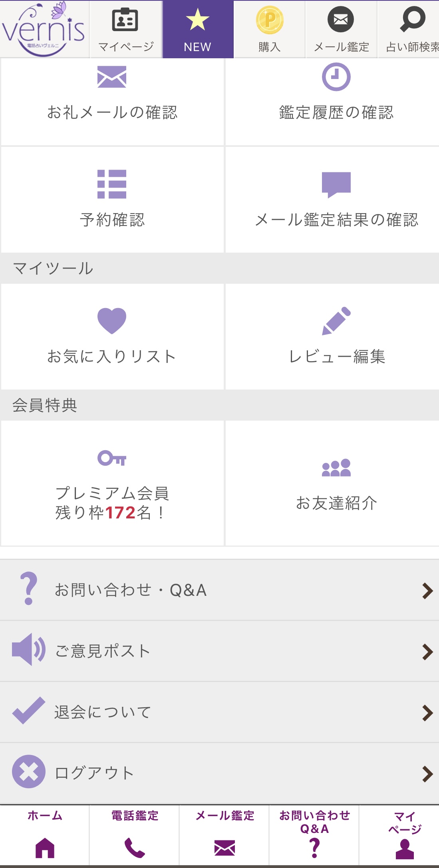Image resolution: width=439 pixels, height=868 pixels.
Task: Tap the speech bubble mail result icon
Action: 336,184
